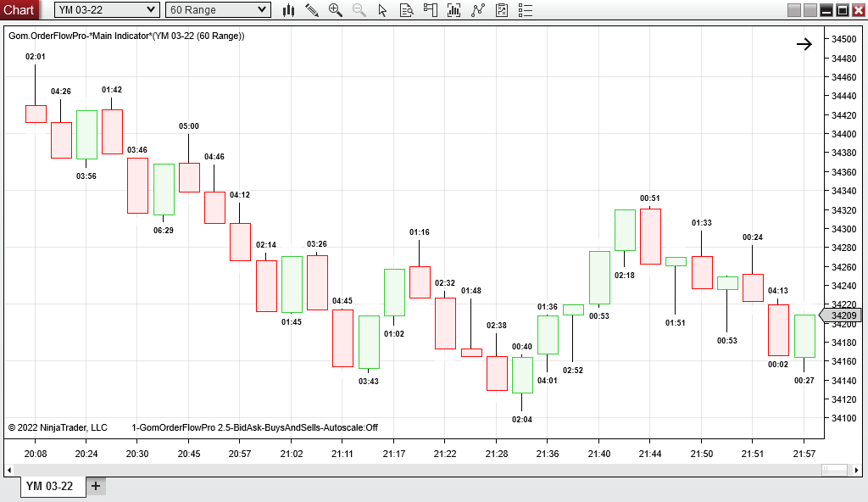Click the horizontal scrollbar left arrow
This screenshot has height=502, width=868.
pyautogui.click(x=8, y=471)
